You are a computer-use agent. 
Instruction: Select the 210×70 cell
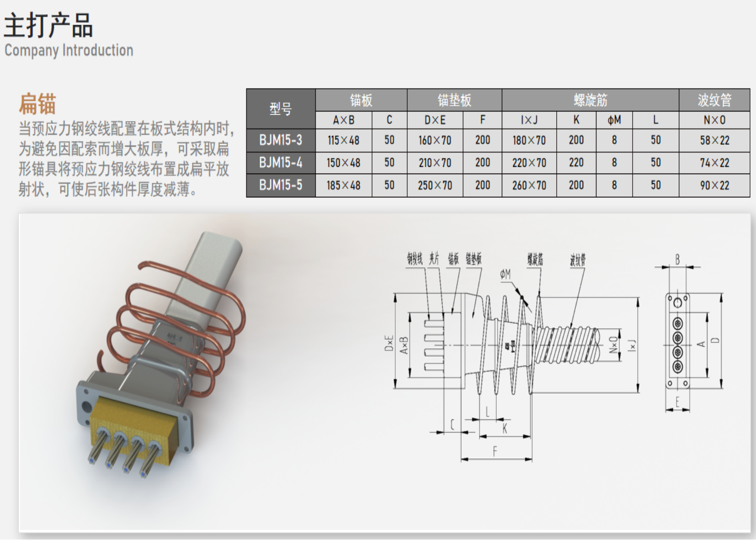(x=435, y=163)
